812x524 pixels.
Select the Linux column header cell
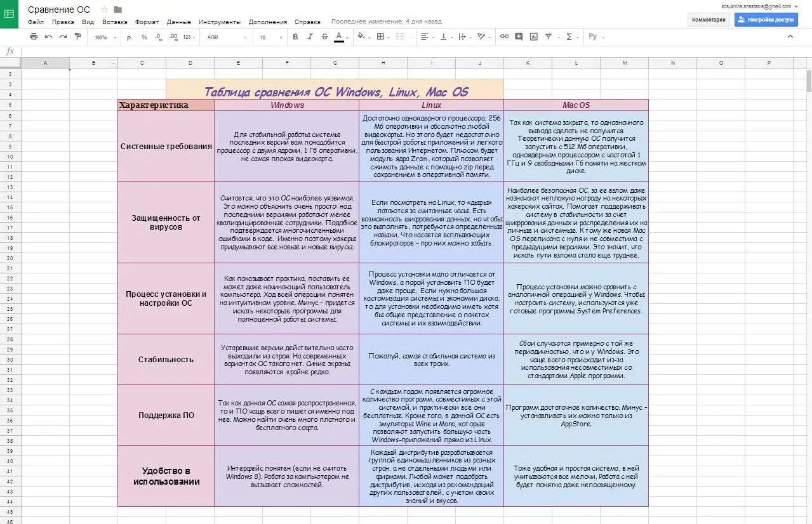[x=431, y=105]
